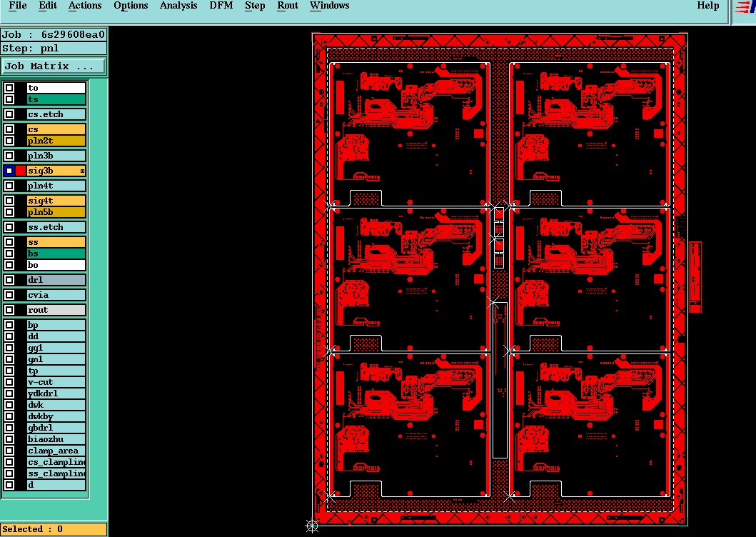Toggle the checkbox for layer ts
This screenshot has height=537, width=756.
[x=9, y=99]
